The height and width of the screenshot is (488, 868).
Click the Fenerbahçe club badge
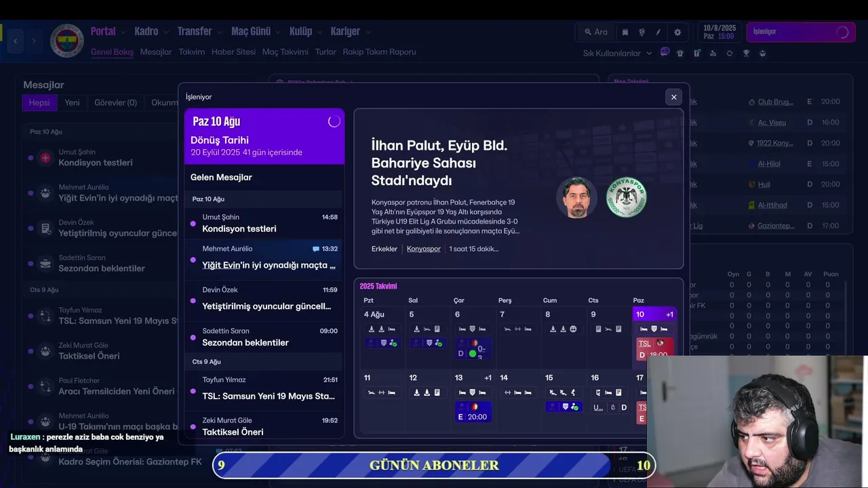66,41
